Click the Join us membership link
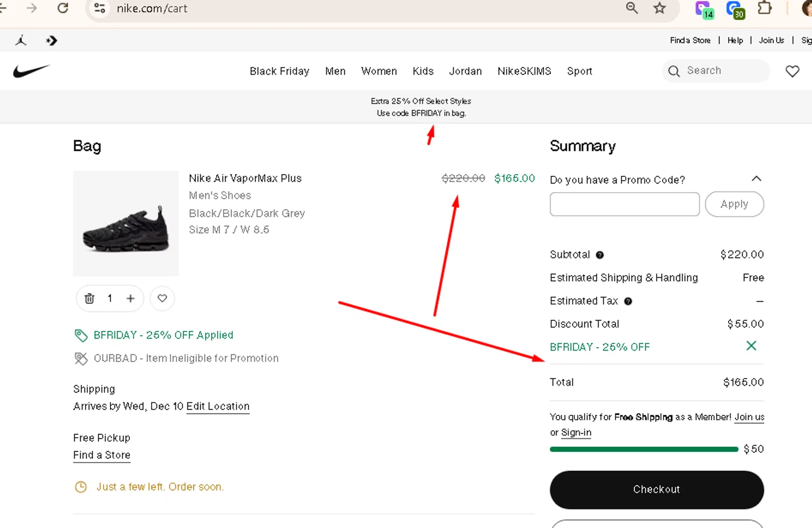Viewport: 812px width, 528px height. [749, 417]
